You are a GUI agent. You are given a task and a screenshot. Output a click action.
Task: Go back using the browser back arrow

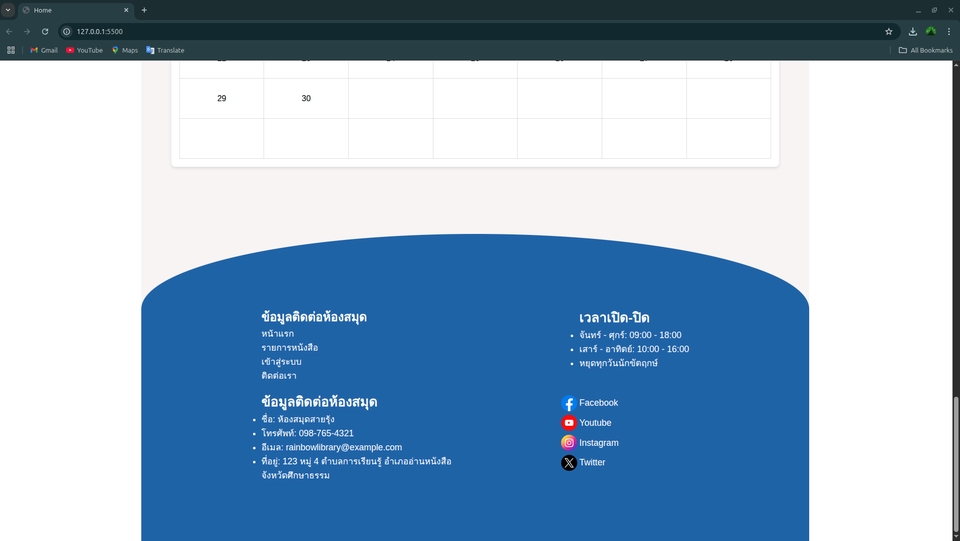(9, 31)
